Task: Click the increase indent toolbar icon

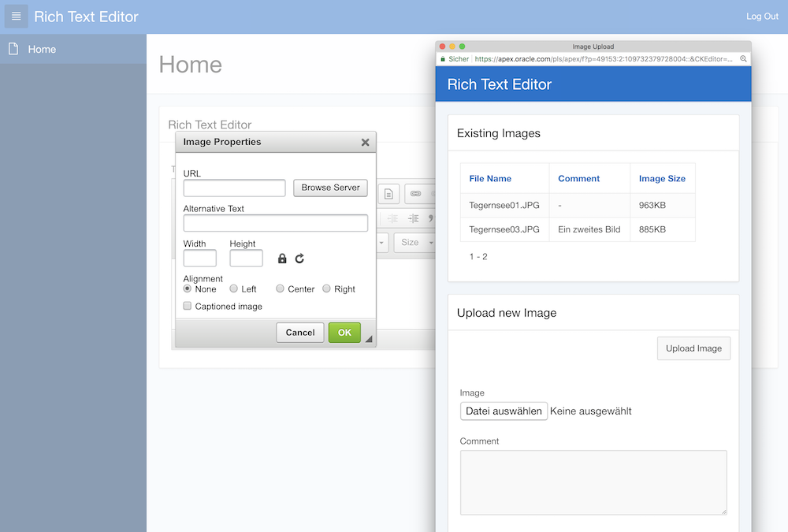Action: 413,219
